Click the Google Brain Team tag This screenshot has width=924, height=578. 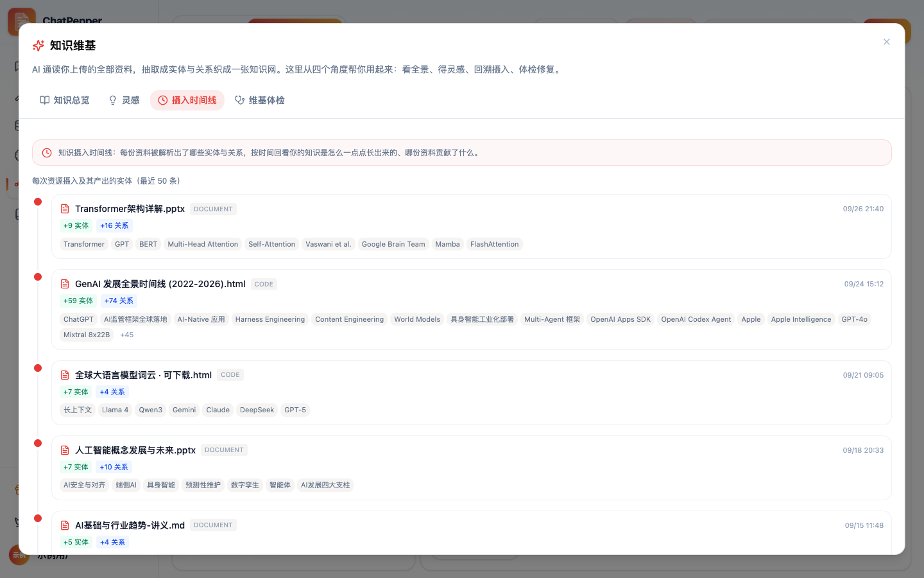coord(393,244)
